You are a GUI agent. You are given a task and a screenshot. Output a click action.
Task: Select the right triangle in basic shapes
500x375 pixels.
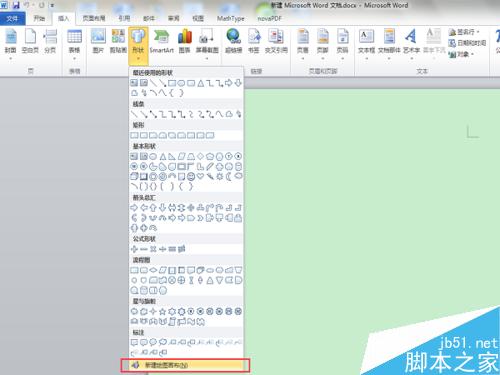[172, 156]
